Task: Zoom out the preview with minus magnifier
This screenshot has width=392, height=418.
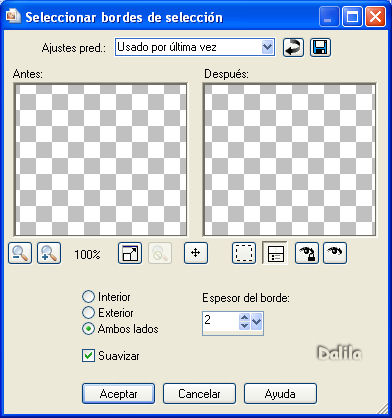Action: (20, 253)
